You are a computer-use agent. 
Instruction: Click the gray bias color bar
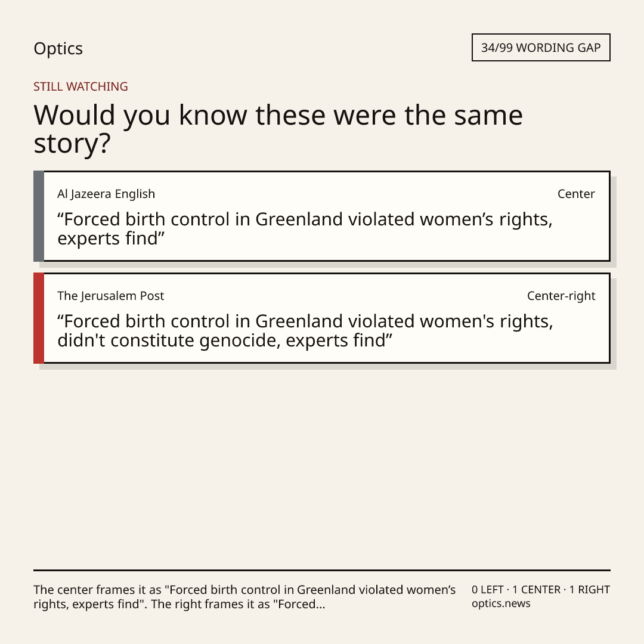tap(39, 216)
